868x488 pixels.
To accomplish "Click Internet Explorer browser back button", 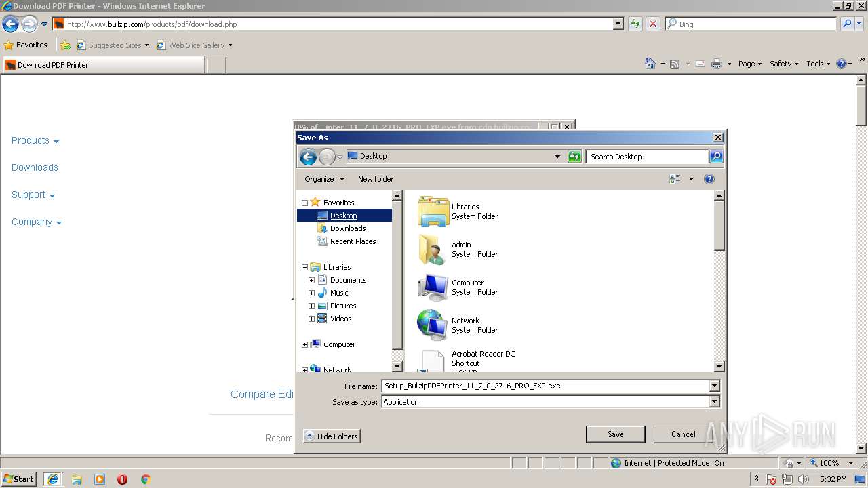I will tap(10, 24).
